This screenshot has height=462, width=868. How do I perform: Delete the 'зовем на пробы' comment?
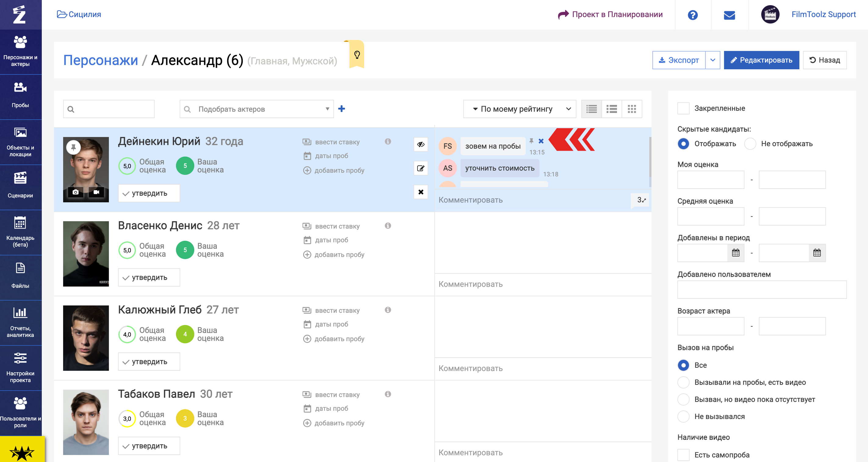point(541,141)
